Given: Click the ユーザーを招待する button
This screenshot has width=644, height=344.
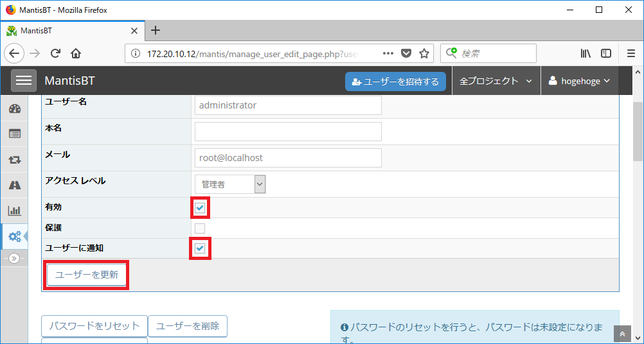Looking at the screenshot, I should pyautogui.click(x=395, y=81).
